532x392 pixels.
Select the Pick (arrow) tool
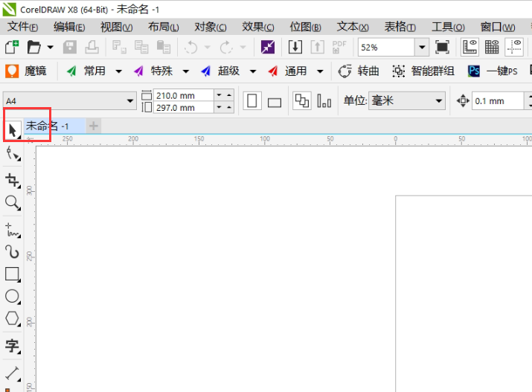pos(13,130)
